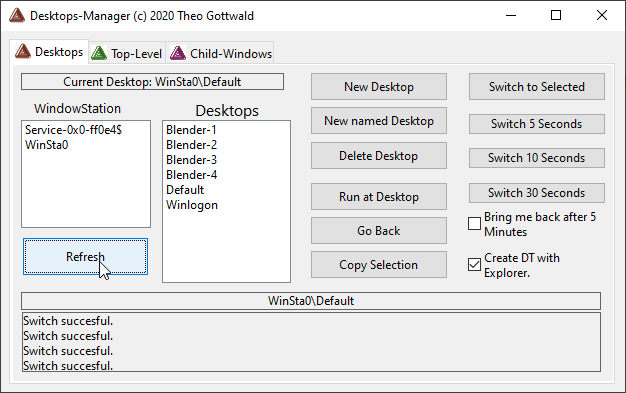This screenshot has width=626, height=393.
Task: Minimize the Desktops-Manager window
Action: point(511,16)
